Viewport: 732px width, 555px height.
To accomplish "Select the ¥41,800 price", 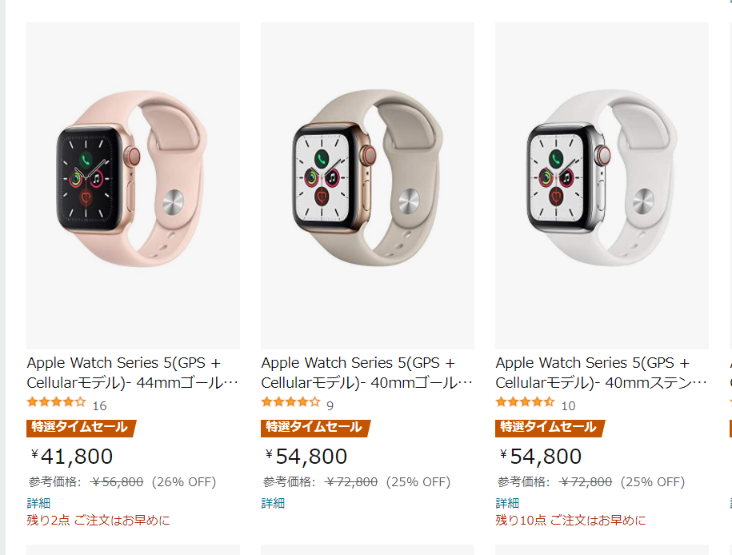I will click(x=72, y=457).
